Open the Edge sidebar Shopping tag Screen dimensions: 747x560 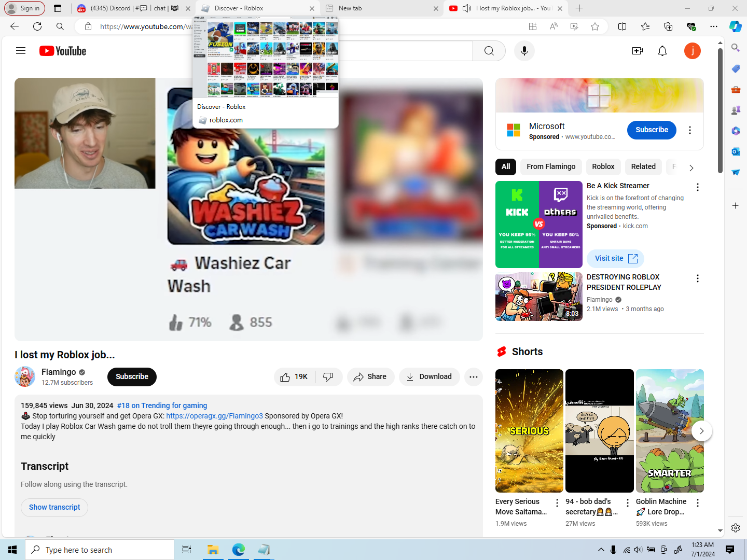tap(736, 68)
